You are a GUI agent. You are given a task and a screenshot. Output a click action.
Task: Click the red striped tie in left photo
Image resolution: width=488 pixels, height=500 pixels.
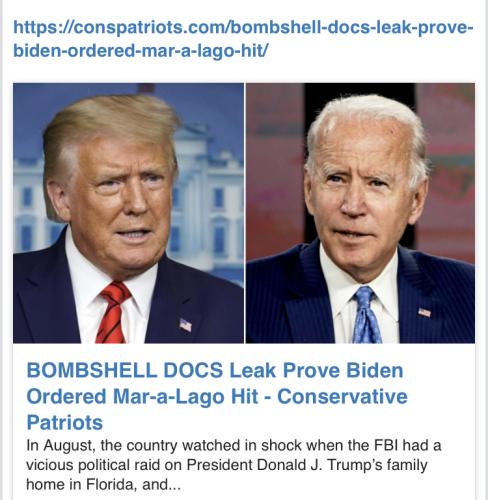coord(113,313)
